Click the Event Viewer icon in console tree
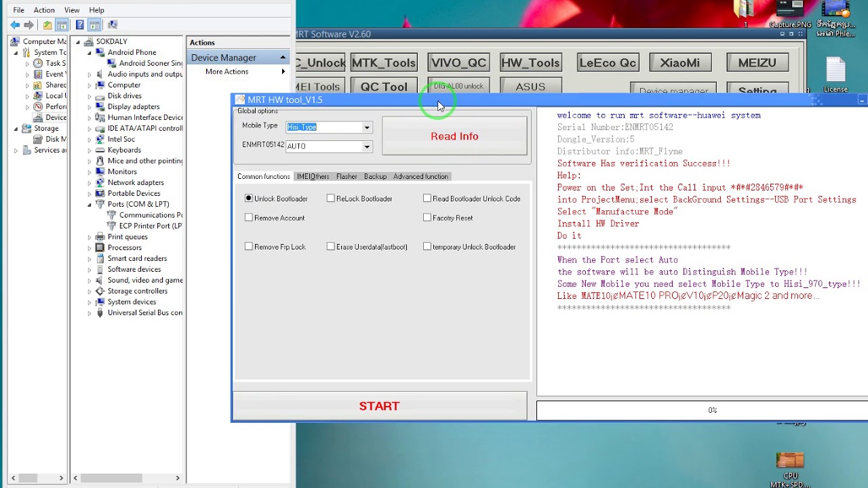The width and height of the screenshot is (868, 488). (x=38, y=74)
